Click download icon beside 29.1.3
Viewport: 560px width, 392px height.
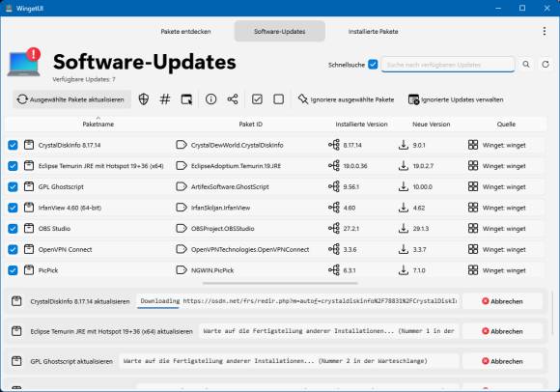[404, 228]
